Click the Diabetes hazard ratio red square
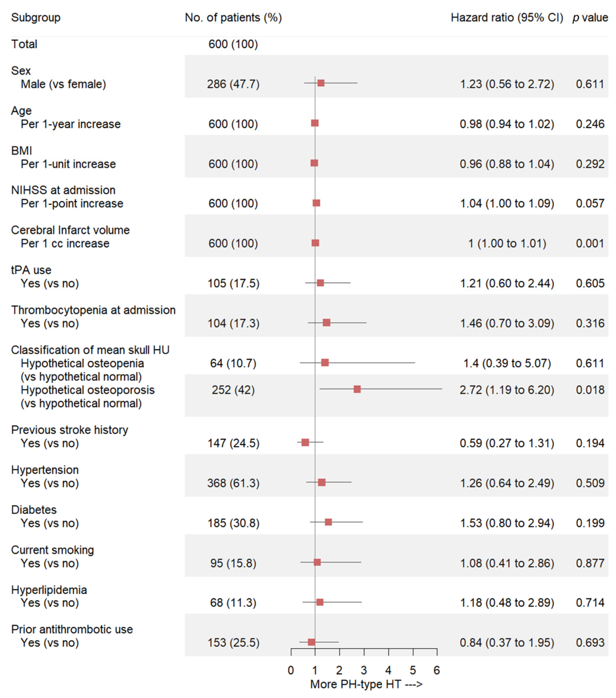616x698 pixels. [x=328, y=522]
